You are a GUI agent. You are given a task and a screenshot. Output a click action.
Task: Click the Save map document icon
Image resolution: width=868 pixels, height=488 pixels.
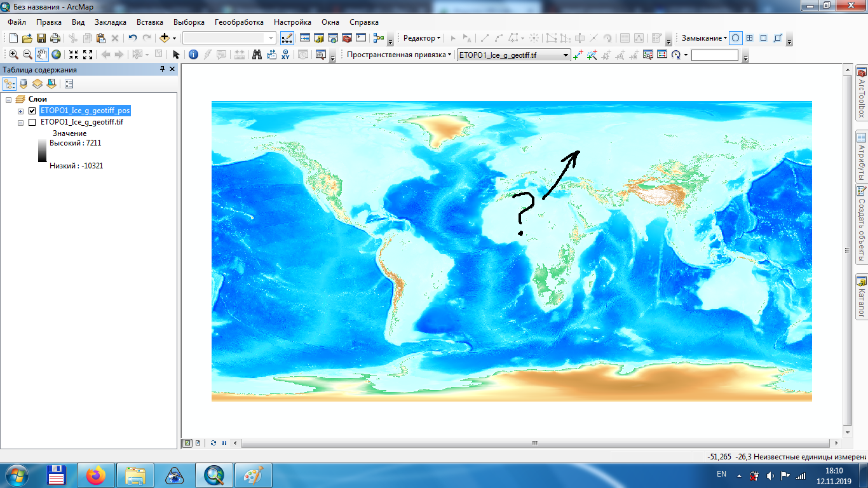[x=41, y=38]
